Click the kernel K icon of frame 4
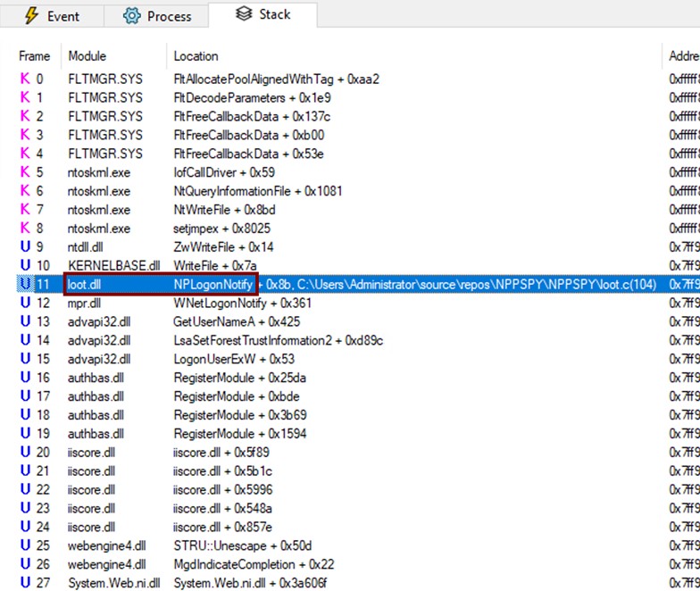Screen dimensions: 700x591 (25, 154)
